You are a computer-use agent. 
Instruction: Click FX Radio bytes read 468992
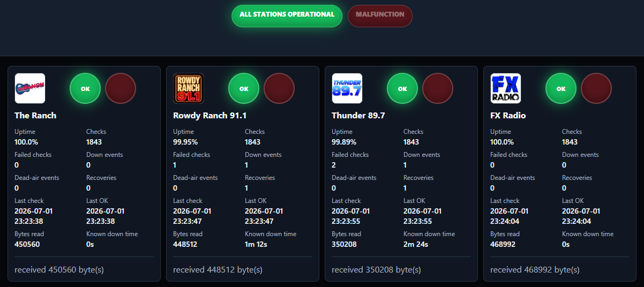pos(503,244)
